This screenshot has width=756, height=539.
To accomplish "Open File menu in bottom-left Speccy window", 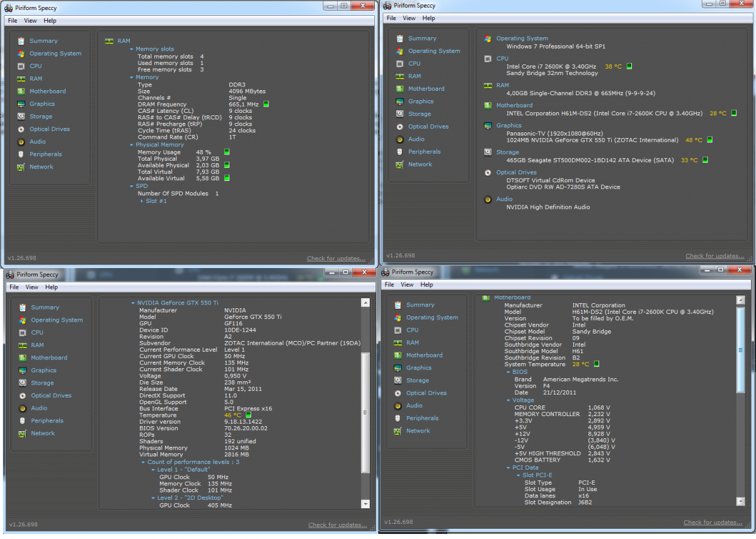I will pyautogui.click(x=14, y=287).
